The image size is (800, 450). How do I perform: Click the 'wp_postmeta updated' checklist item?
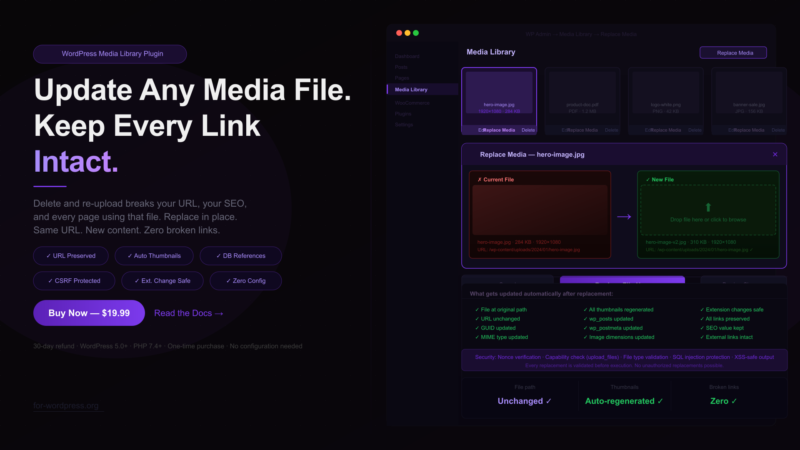point(612,328)
